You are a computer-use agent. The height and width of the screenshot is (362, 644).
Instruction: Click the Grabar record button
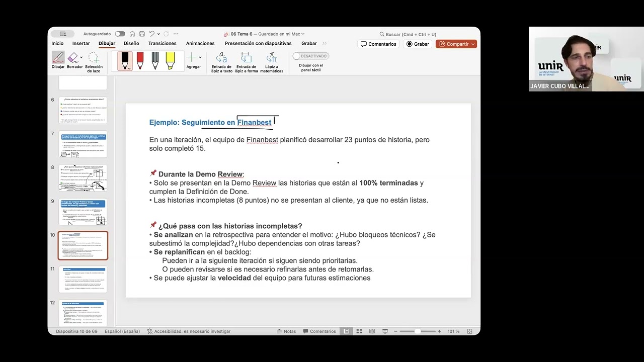pos(418,44)
